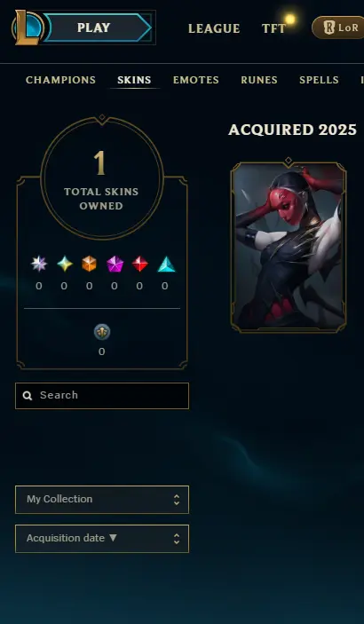The height and width of the screenshot is (624, 364).
Task: Click the red Epic rarity gem icon
Action: click(x=139, y=264)
